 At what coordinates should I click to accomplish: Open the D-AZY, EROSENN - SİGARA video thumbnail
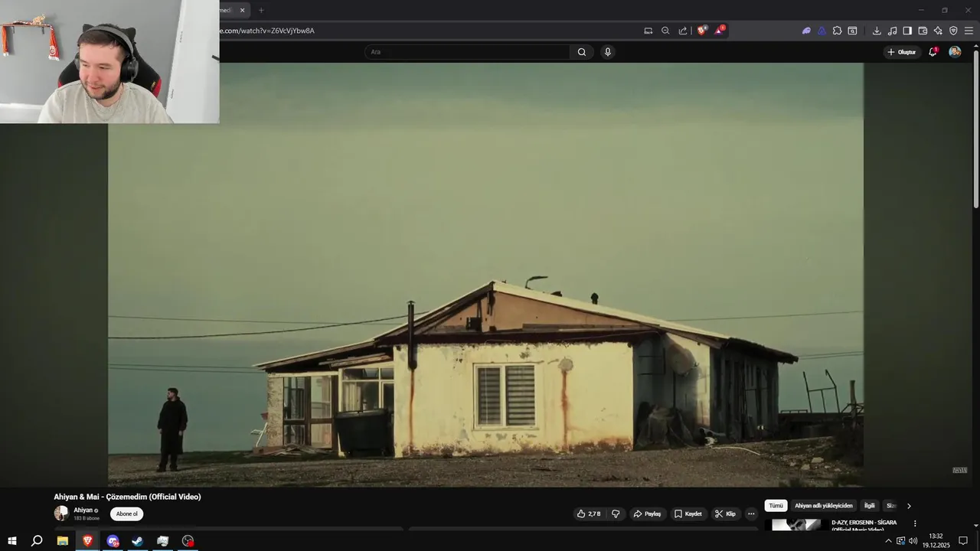(x=796, y=525)
